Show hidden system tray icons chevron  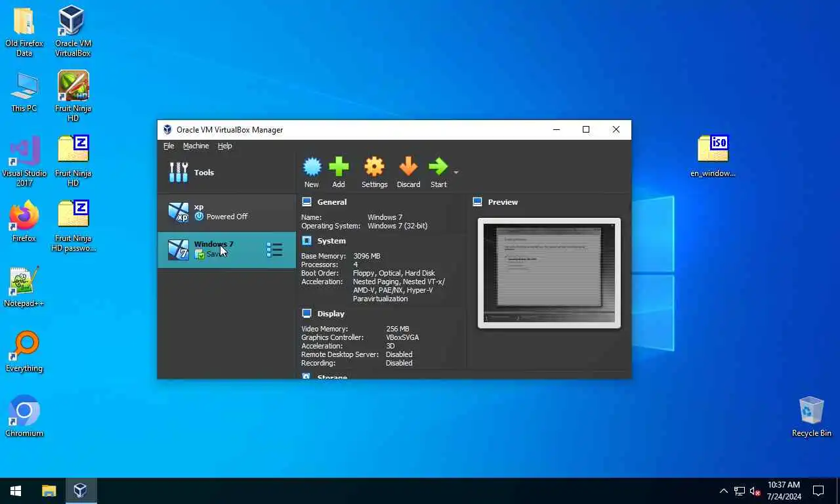[724, 491]
